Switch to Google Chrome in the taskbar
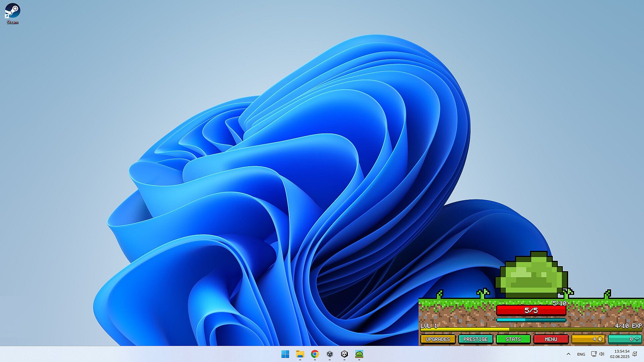 click(315, 354)
